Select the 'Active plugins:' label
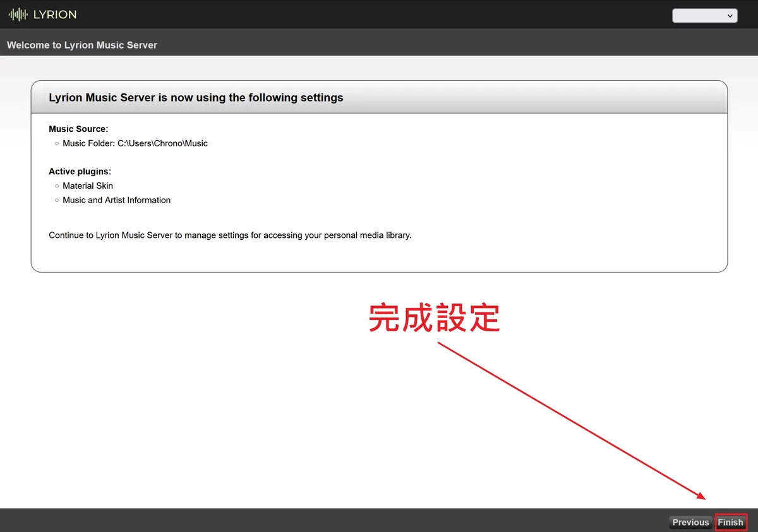This screenshot has height=532, width=758. click(80, 172)
